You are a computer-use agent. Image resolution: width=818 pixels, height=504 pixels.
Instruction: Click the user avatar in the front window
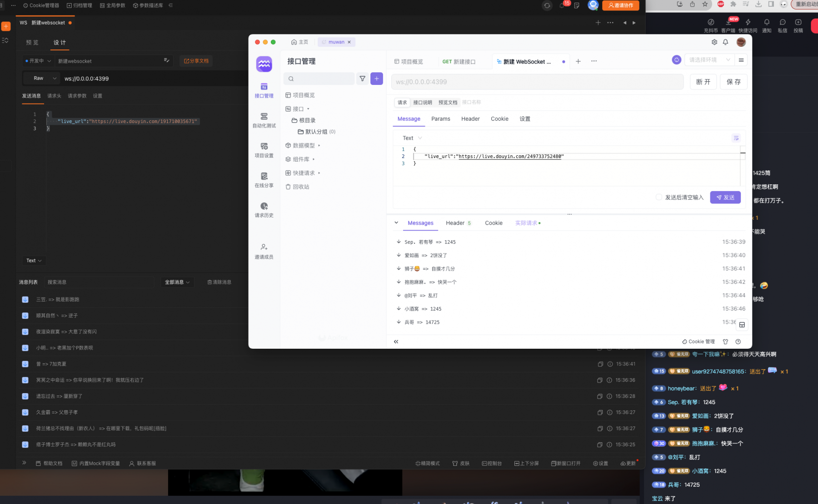(741, 42)
